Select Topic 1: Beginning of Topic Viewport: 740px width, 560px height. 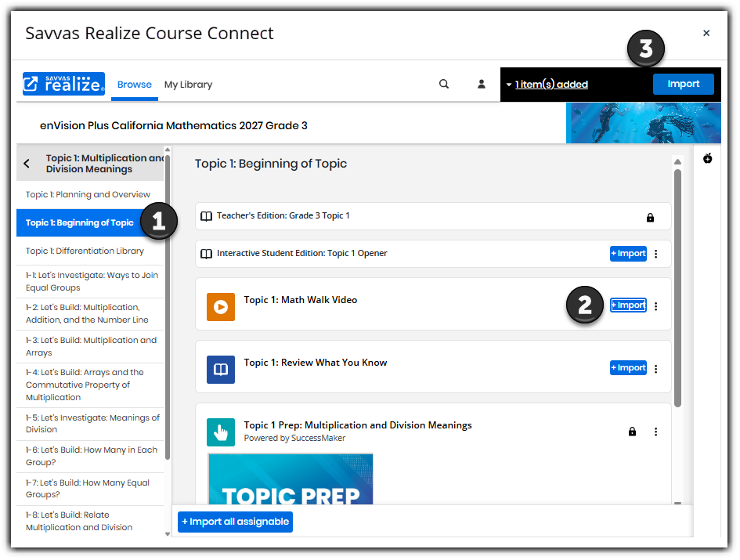(90, 223)
